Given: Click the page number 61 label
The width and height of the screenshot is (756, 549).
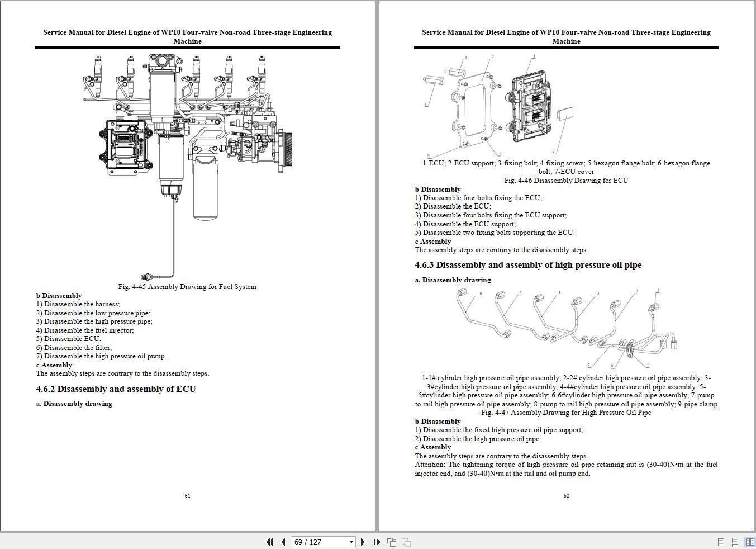Looking at the screenshot, I should (x=187, y=495).
